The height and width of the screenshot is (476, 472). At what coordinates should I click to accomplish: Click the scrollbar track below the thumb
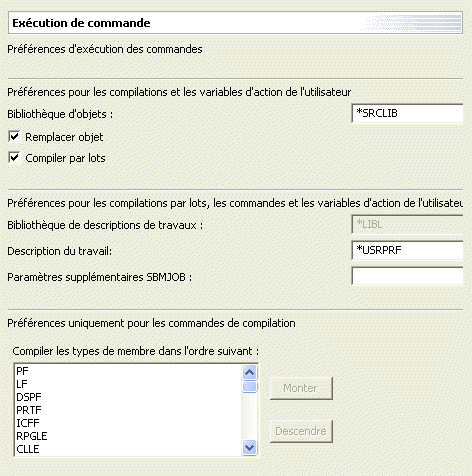249,417
